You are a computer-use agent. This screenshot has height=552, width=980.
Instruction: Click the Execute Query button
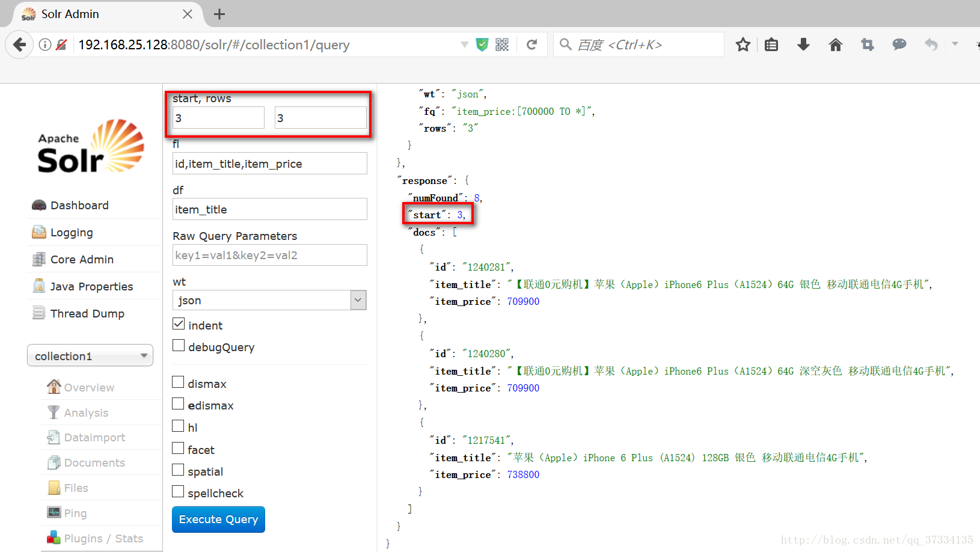point(218,520)
